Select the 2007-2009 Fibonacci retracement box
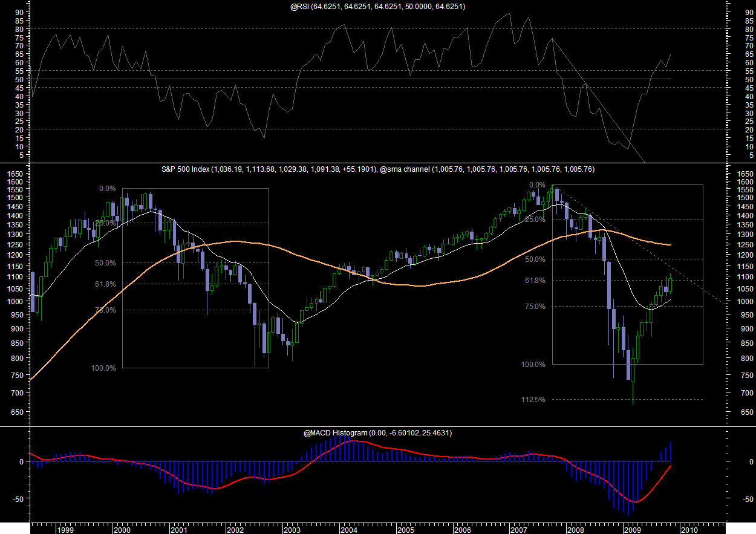Viewport: 756px width, 534px height. point(628,275)
